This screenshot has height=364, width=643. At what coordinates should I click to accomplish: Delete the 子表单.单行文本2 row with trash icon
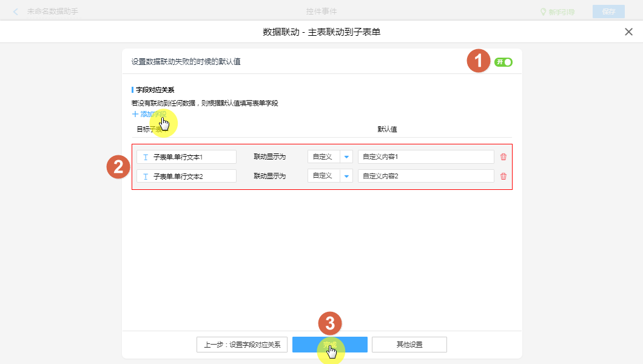pos(503,177)
